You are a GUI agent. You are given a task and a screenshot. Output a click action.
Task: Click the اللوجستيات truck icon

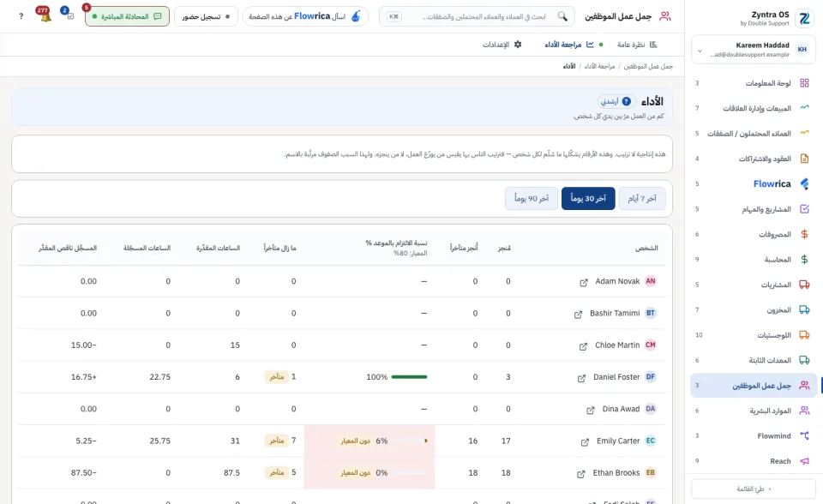pyautogui.click(x=804, y=335)
